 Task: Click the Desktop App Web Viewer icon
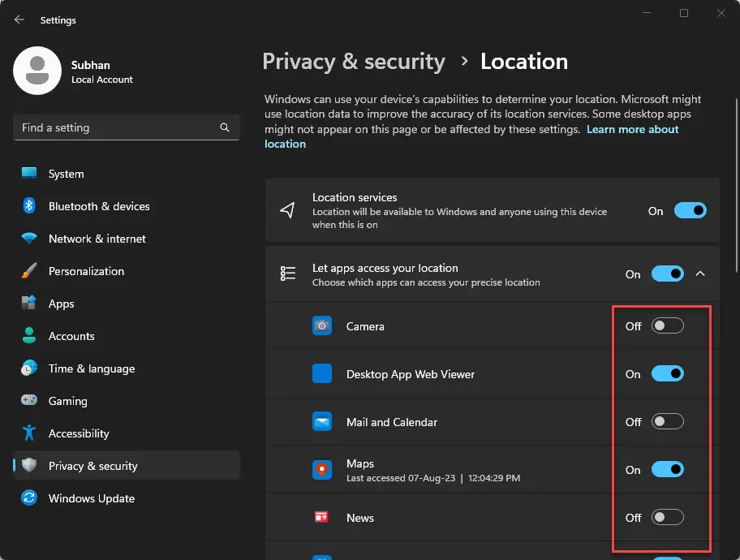(322, 373)
